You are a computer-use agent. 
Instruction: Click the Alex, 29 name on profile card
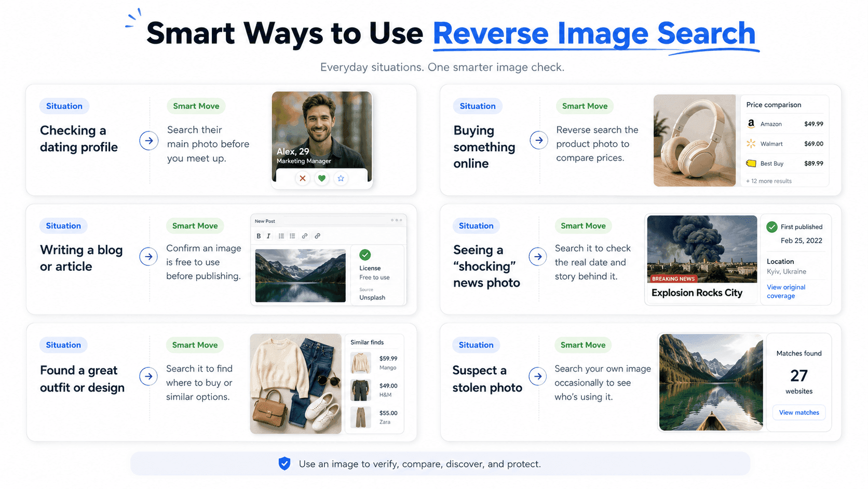[293, 151]
